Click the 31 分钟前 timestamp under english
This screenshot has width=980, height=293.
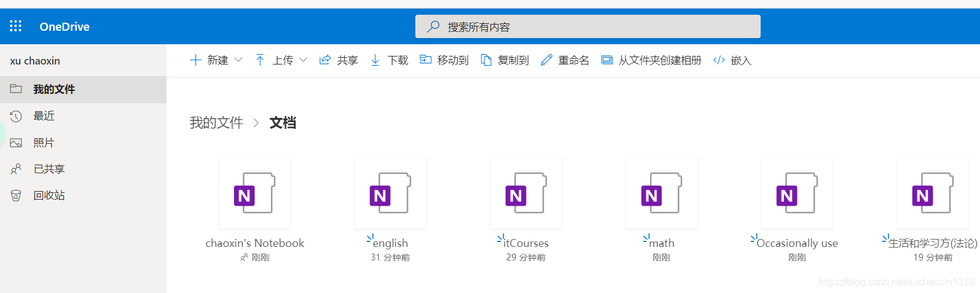390,257
